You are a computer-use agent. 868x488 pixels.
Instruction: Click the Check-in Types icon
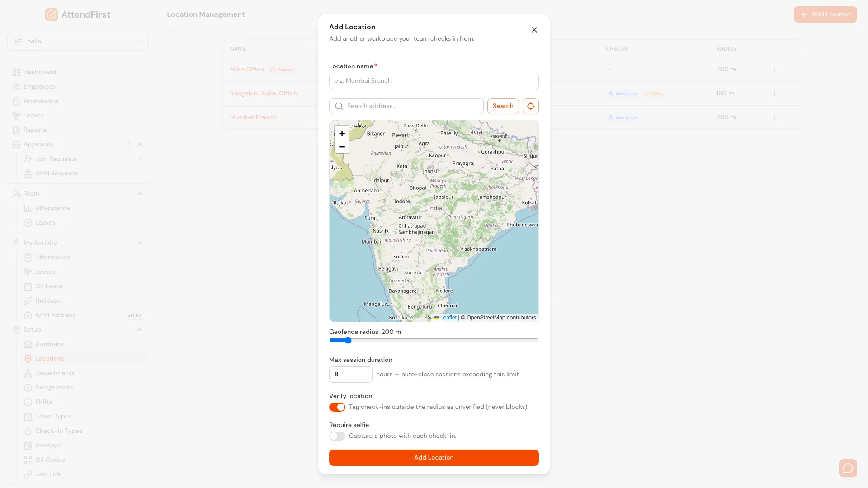[x=28, y=431]
